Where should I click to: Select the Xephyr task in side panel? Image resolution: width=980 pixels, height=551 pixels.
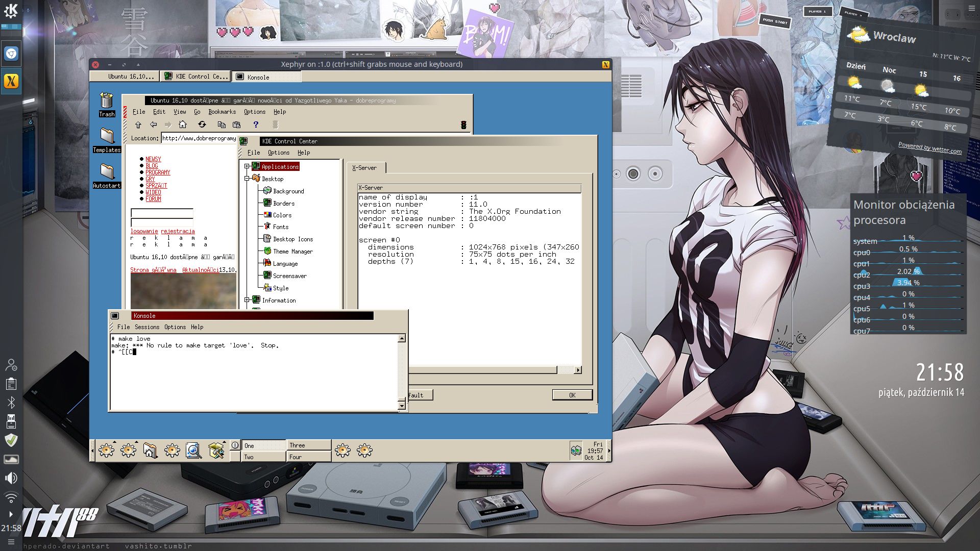click(11, 81)
